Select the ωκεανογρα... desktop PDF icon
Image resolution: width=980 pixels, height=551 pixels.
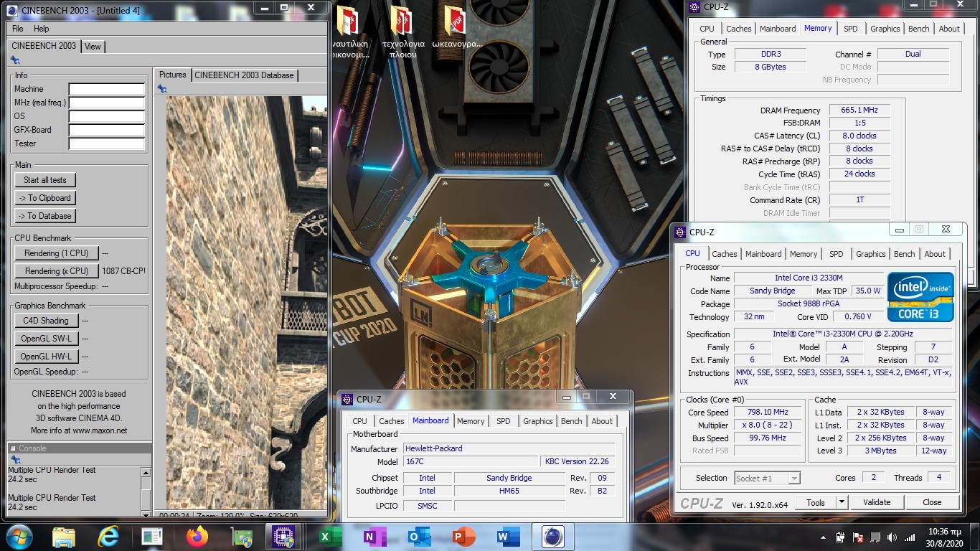pos(456,29)
